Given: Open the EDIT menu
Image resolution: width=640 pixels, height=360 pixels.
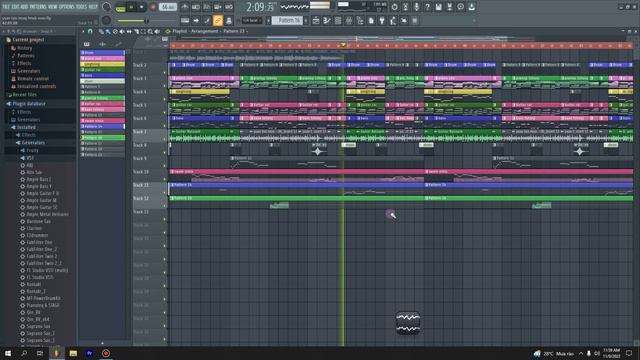Looking at the screenshot, I should 16,7.
